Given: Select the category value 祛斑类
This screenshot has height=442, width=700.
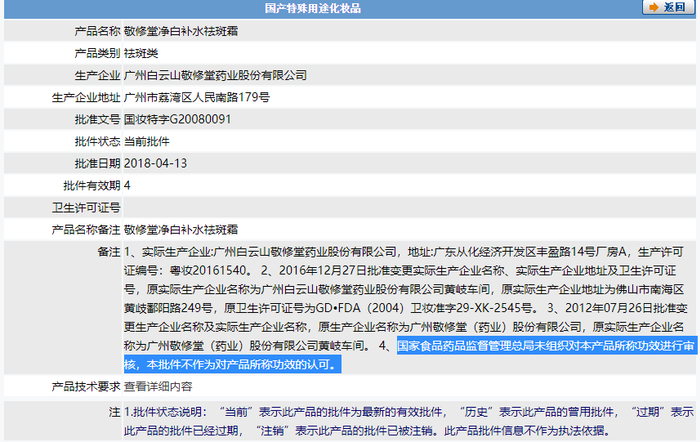Looking at the screenshot, I should (x=141, y=53).
